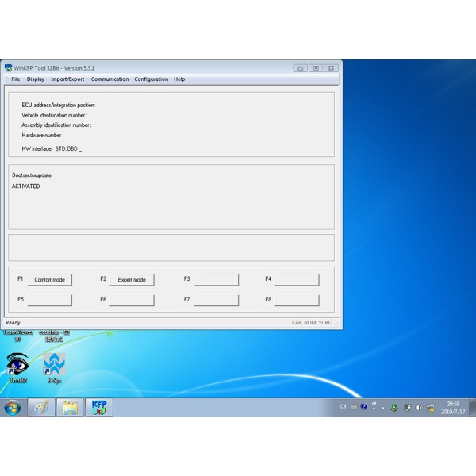Open the Windows Start menu

click(x=13, y=407)
